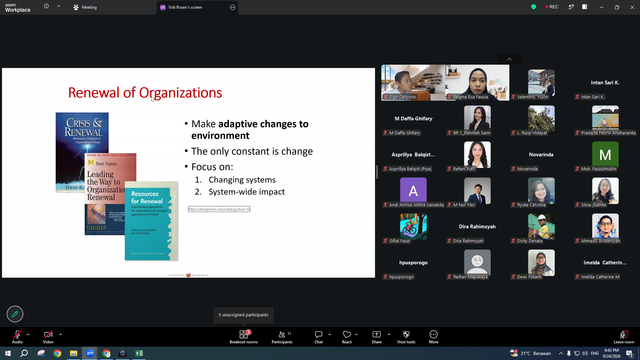This screenshot has height=360, width=640.
Task: Open Excel from the Windows taskbar
Action: coord(139,353)
